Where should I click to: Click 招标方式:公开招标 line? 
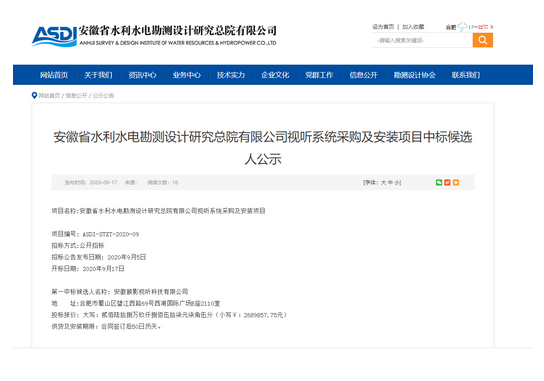[78, 246]
